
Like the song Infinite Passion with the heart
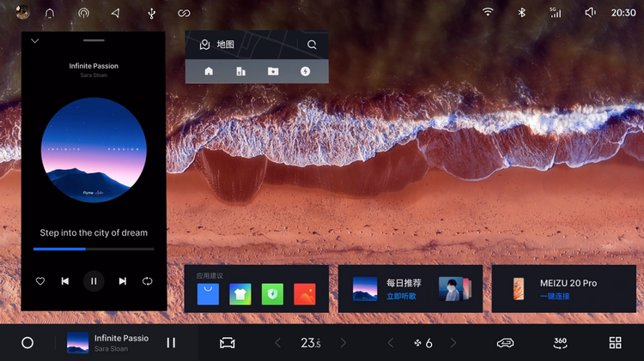40,280
